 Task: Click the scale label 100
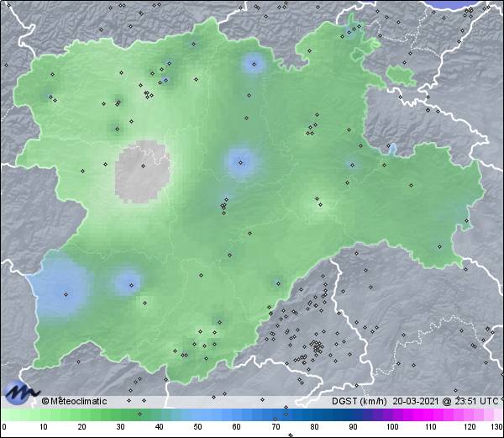[x=392, y=427]
